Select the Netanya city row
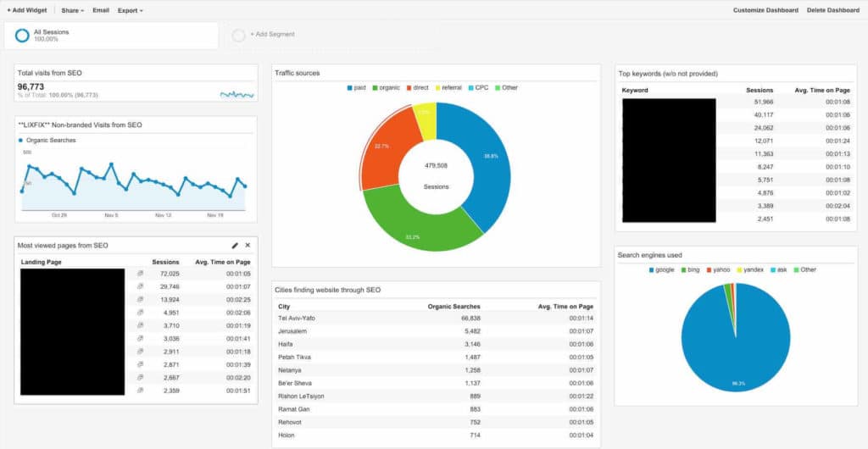This screenshot has height=449, width=868. click(436, 370)
